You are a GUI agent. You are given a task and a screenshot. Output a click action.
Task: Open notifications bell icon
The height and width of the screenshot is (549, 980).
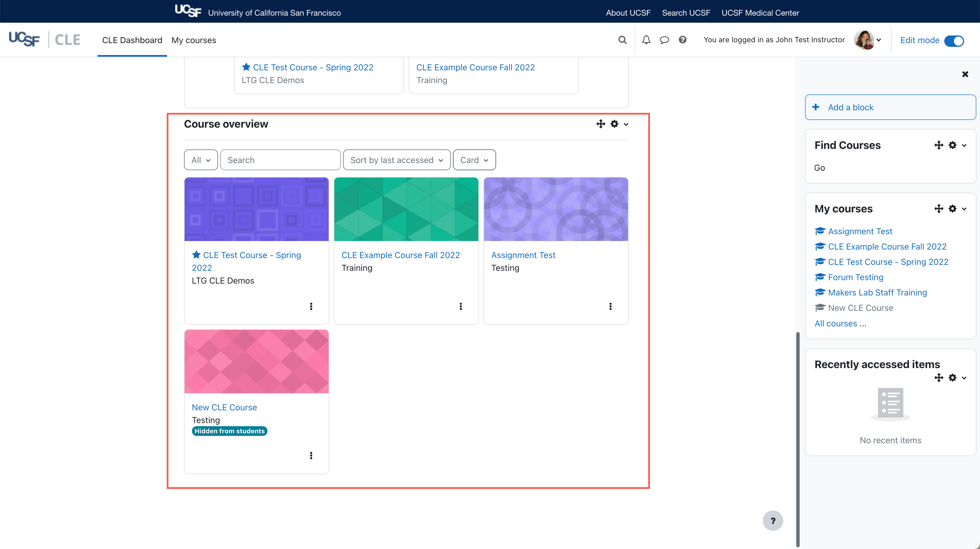coord(646,40)
